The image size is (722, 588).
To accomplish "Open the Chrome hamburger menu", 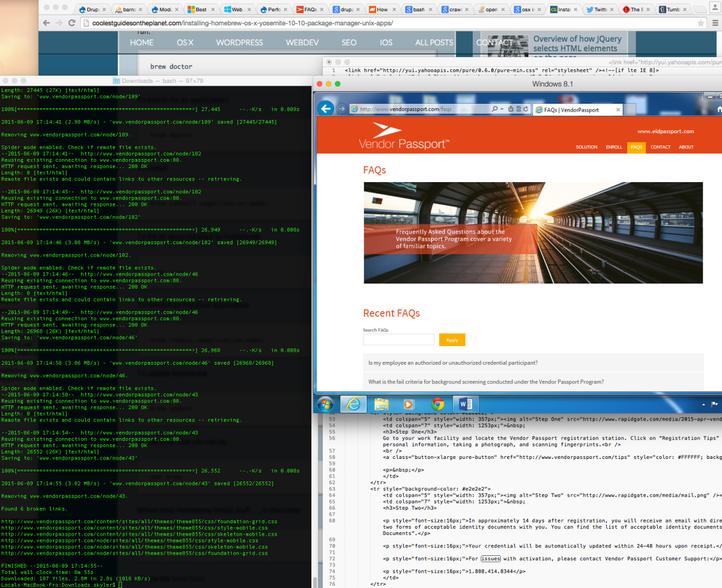I will pyautogui.click(x=715, y=23).
